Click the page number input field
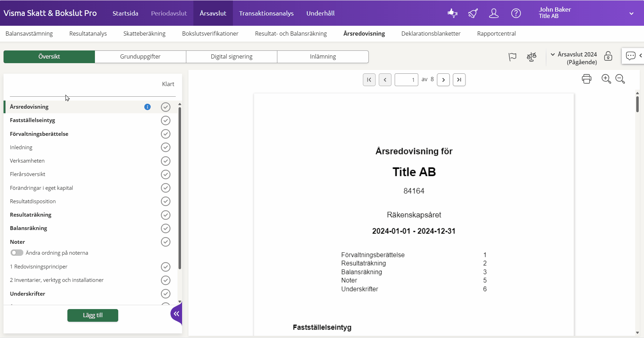 coord(406,80)
